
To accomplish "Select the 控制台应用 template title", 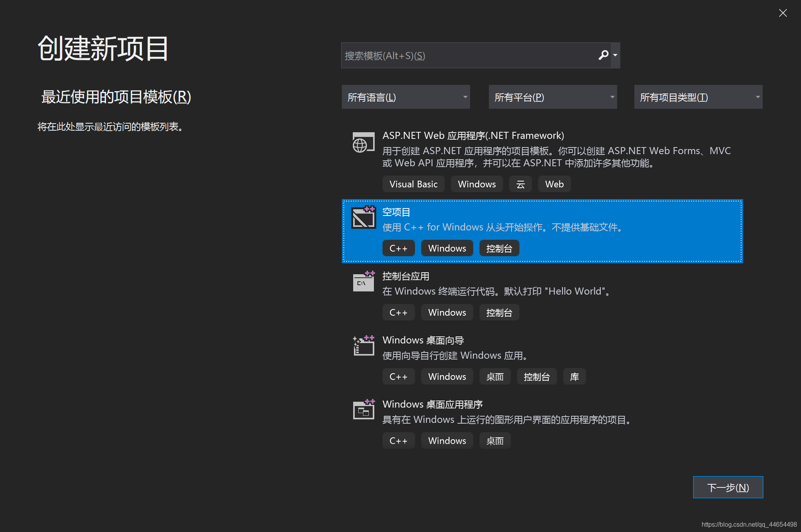I will point(406,276).
